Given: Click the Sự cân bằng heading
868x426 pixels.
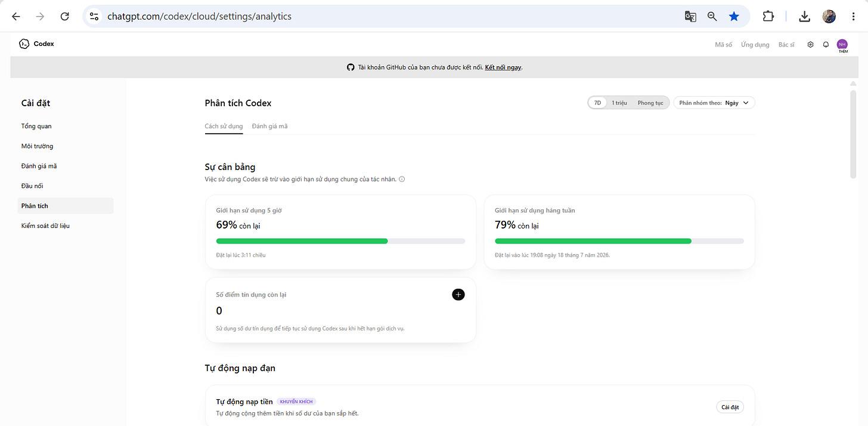Looking at the screenshot, I should tap(230, 167).
